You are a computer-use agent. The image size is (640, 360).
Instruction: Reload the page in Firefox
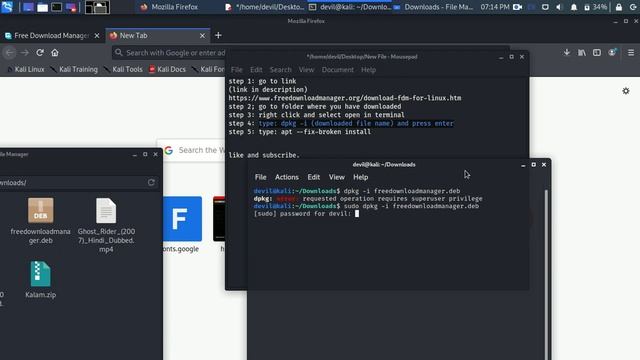[x=40, y=53]
